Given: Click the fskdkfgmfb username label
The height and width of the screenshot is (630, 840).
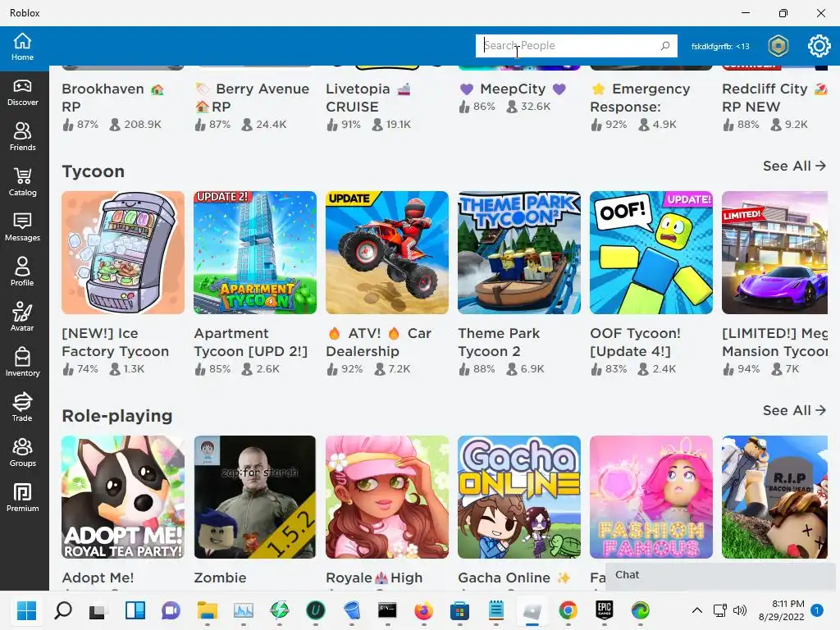Looking at the screenshot, I should tap(720, 46).
